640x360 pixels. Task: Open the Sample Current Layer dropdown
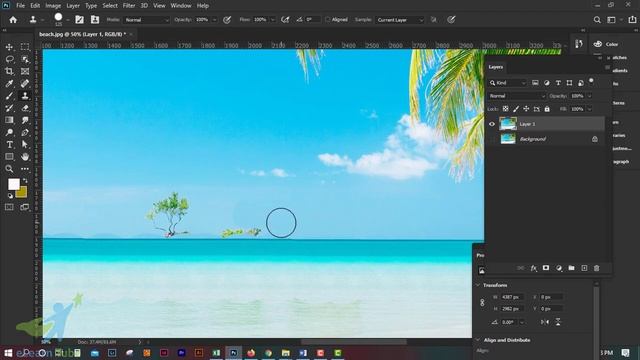pos(400,20)
